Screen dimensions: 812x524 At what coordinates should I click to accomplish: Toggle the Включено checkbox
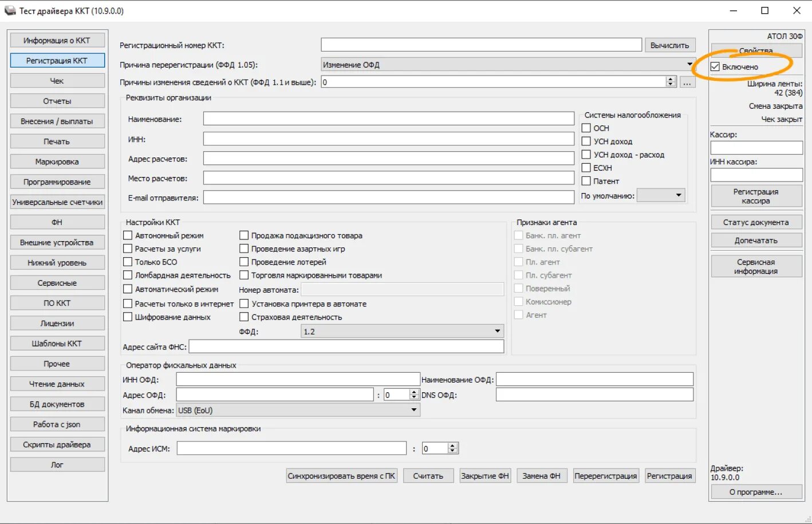(x=715, y=67)
